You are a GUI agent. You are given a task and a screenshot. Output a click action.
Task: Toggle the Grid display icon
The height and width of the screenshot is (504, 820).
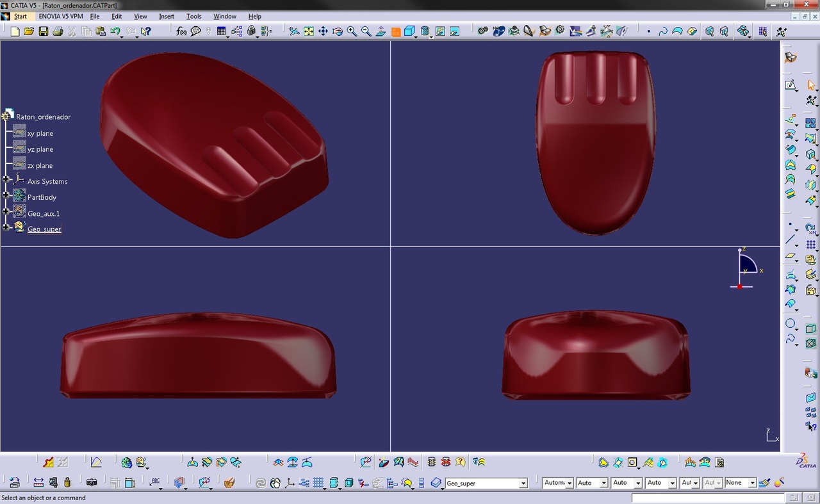coord(318,483)
